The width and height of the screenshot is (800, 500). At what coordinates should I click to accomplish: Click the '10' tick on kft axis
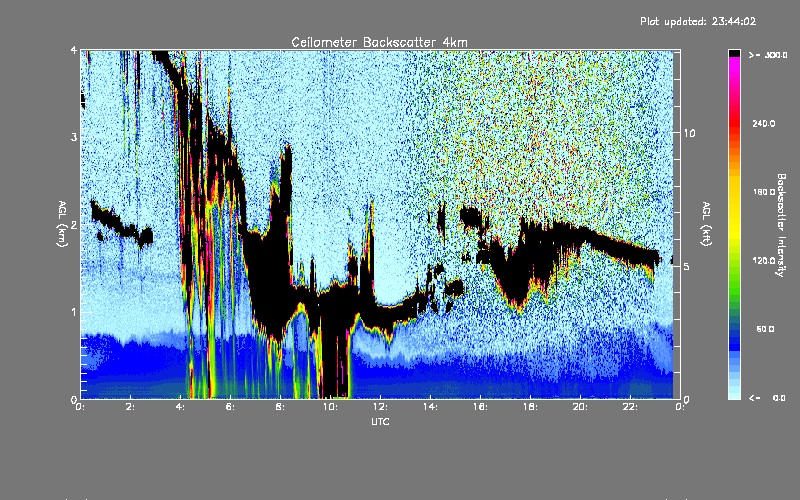click(689, 133)
